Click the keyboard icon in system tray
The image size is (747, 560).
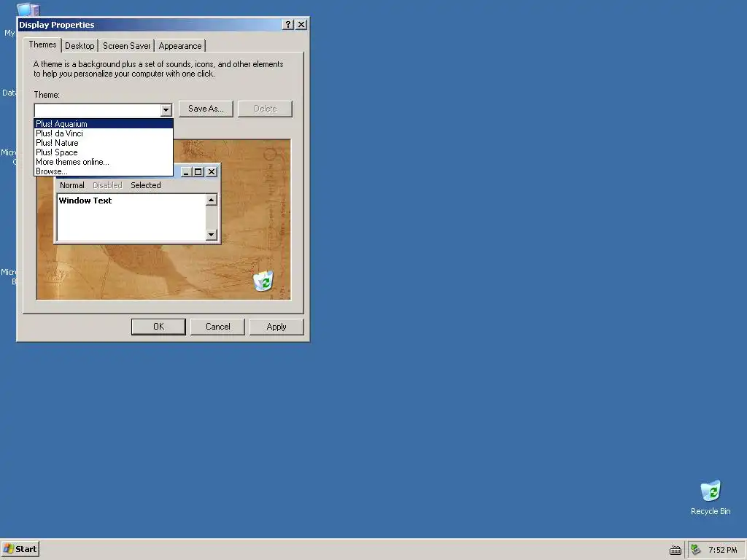pos(676,550)
